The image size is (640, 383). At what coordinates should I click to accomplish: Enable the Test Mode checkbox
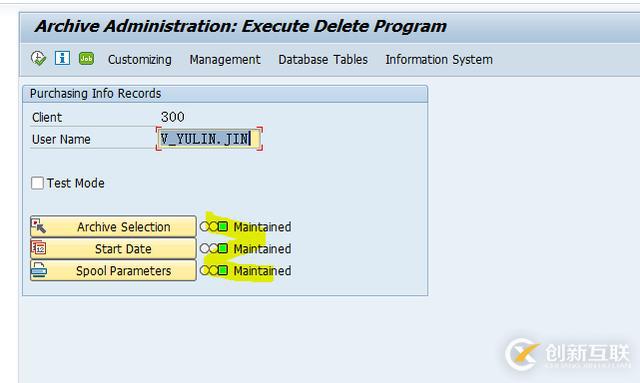pyautogui.click(x=37, y=183)
